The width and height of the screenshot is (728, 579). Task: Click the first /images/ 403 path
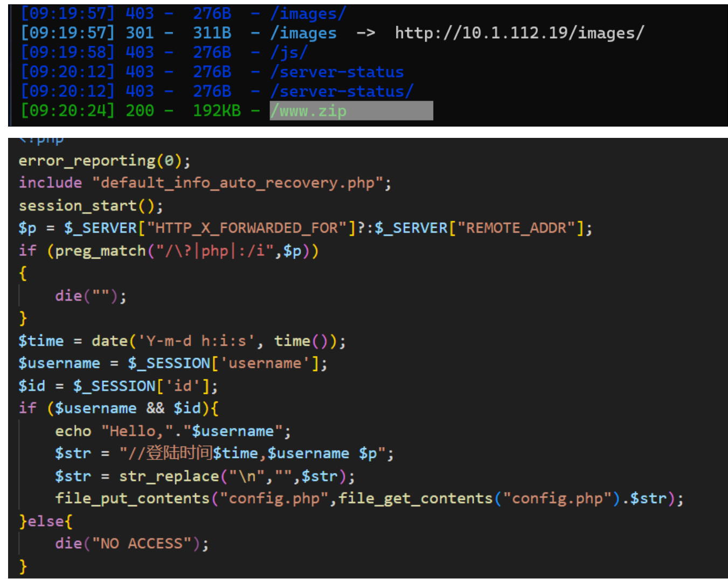pos(308,14)
